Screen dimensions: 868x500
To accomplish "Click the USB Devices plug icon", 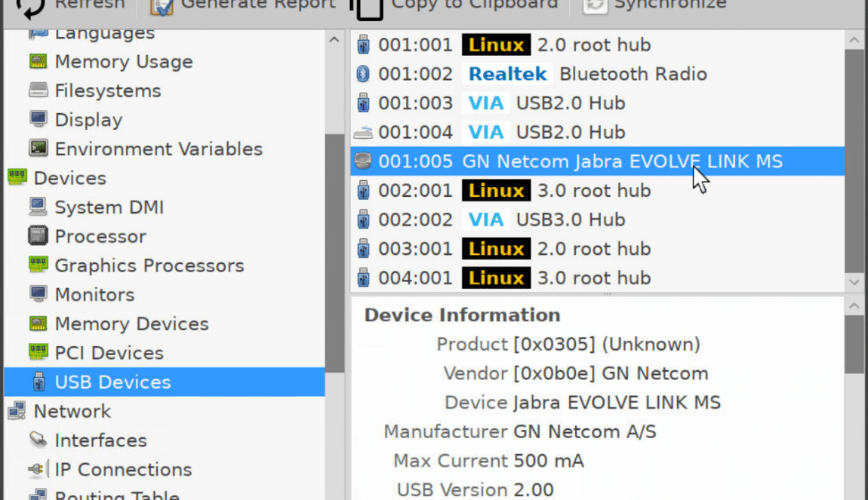I will click(38, 382).
